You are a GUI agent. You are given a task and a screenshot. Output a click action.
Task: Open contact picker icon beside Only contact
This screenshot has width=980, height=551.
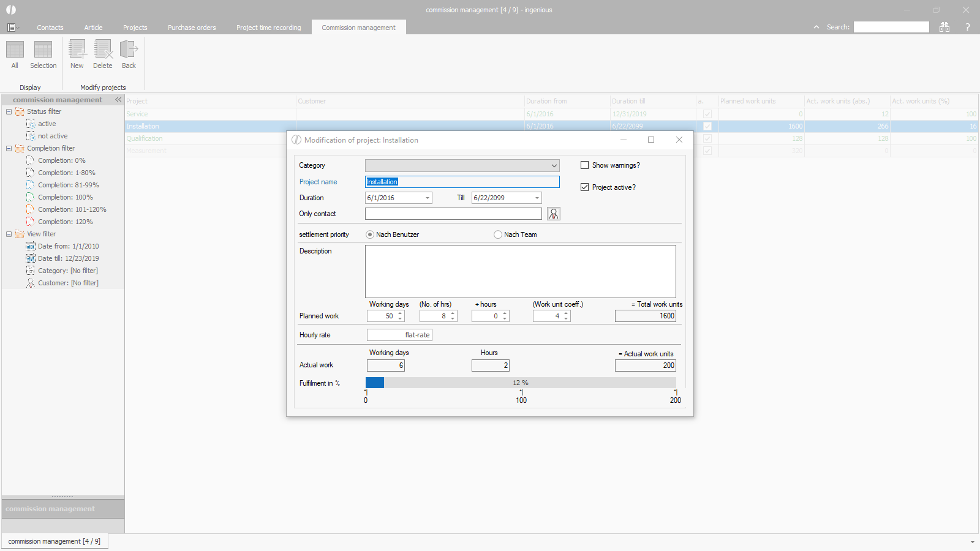[x=554, y=214]
